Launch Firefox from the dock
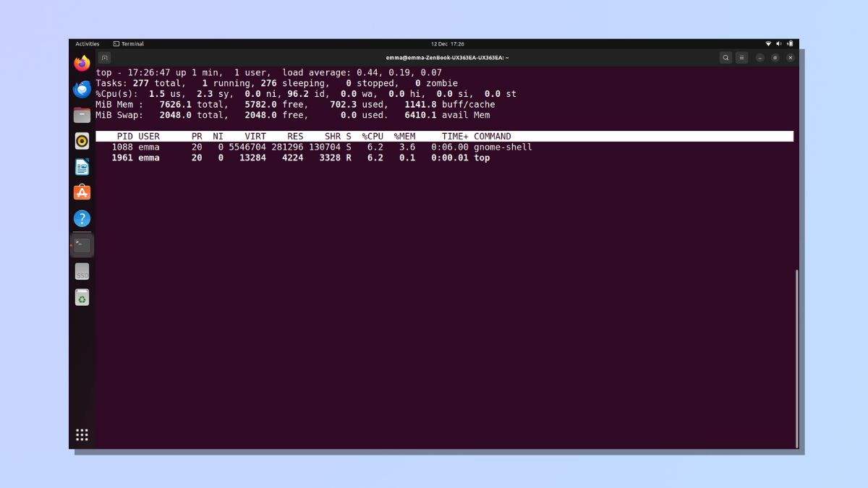 (x=82, y=64)
